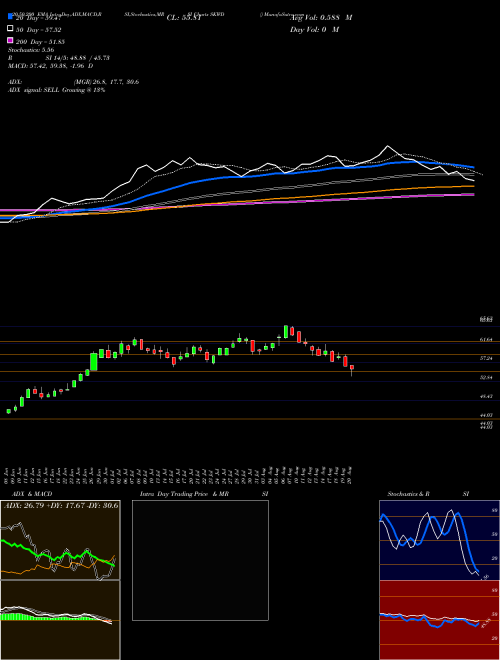
Task: Click the MACD values line
Action: 51,66
